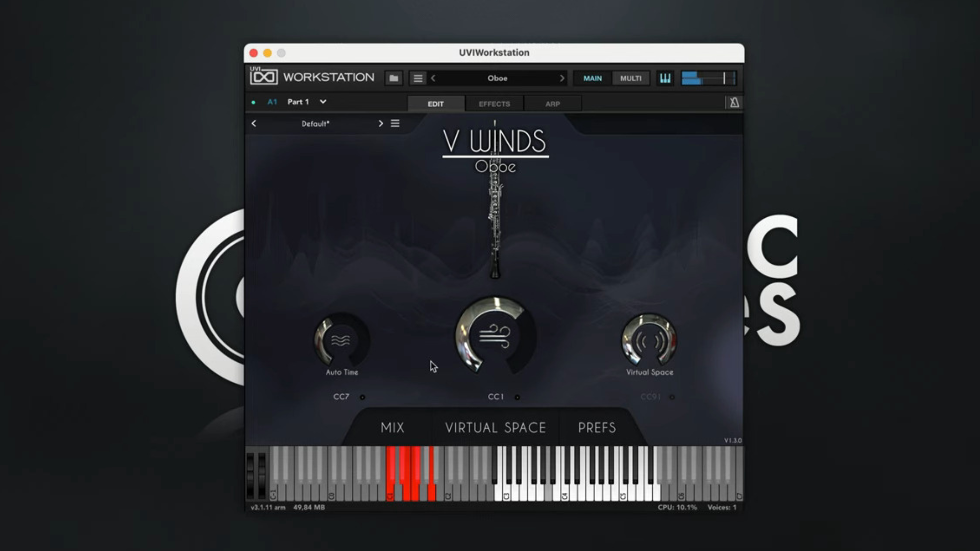Open the Default preset menu icon
Screen dimensions: 980x551
(x=395, y=123)
